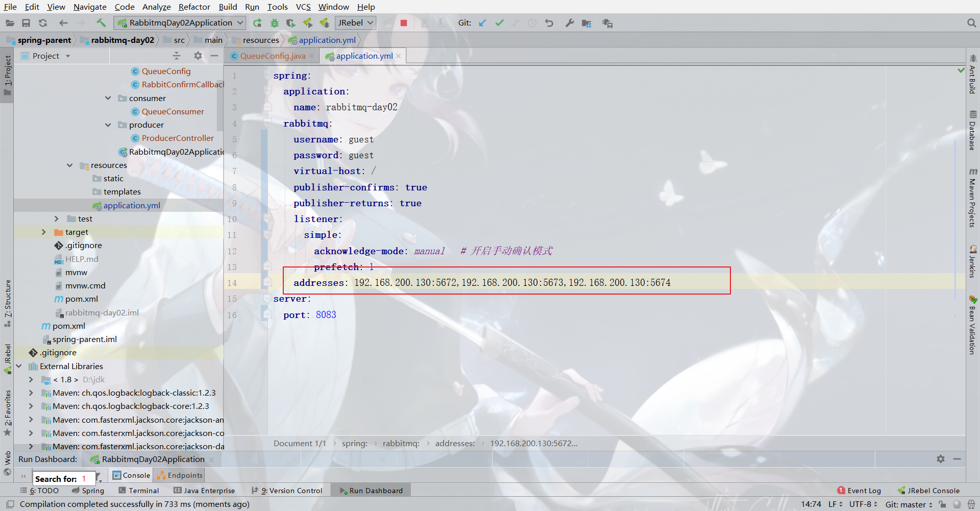Close the application.yml editor tab
Viewport: 980px width, 511px height.
[399, 56]
